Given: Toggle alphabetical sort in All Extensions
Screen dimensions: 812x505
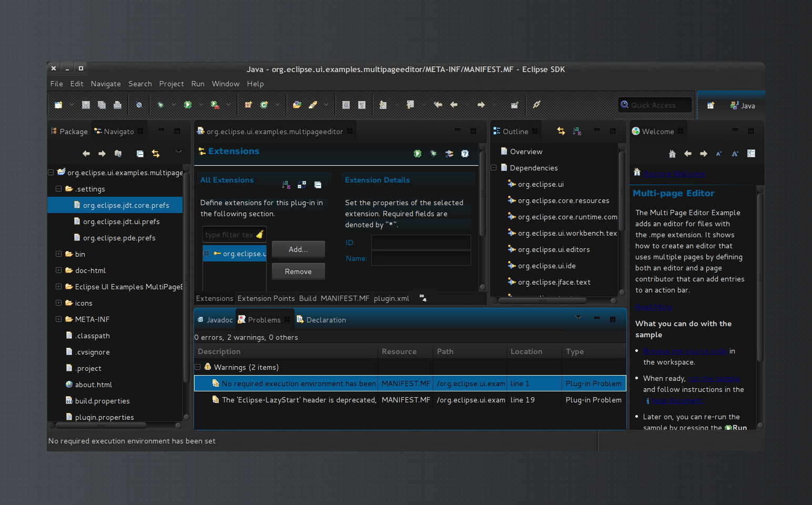Looking at the screenshot, I should pos(286,185).
